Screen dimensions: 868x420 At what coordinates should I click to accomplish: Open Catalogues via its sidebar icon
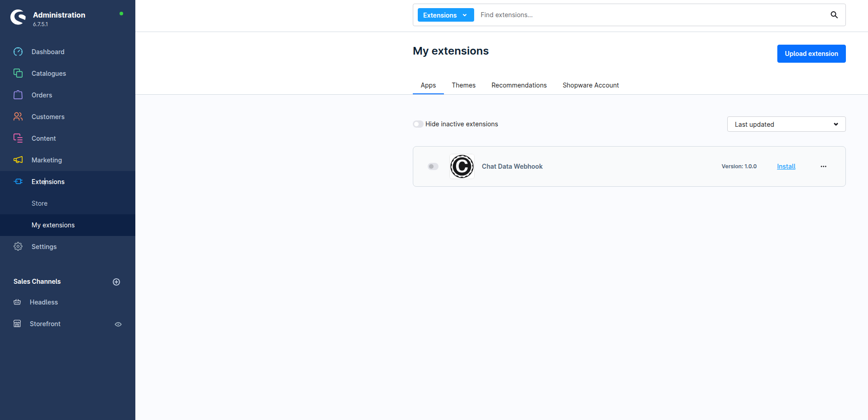[x=18, y=73]
